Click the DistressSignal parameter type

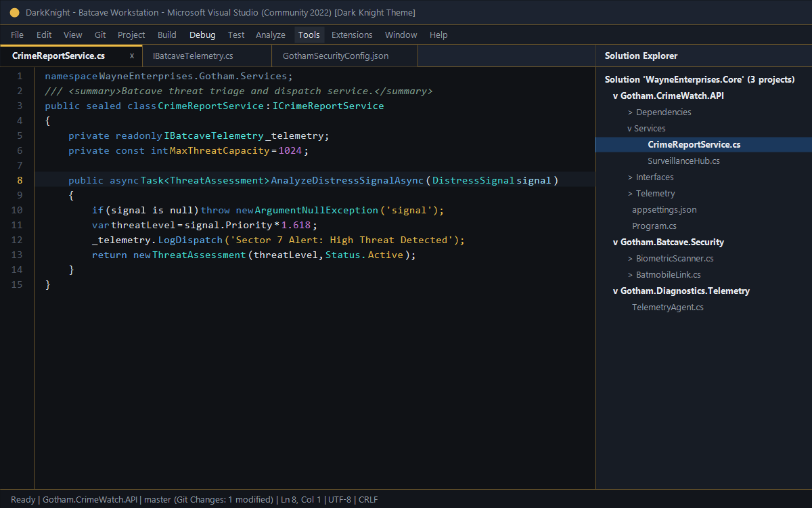coord(474,180)
